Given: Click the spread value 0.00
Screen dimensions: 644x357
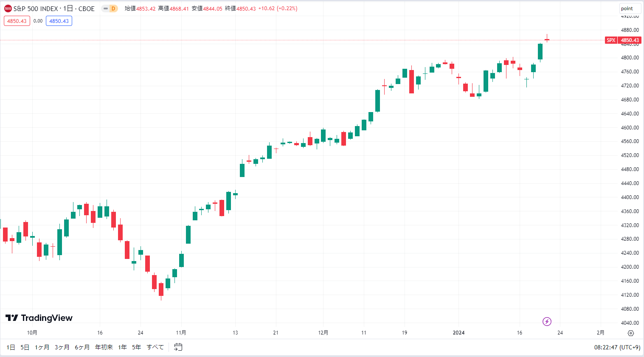Looking at the screenshot, I should 38,21.
